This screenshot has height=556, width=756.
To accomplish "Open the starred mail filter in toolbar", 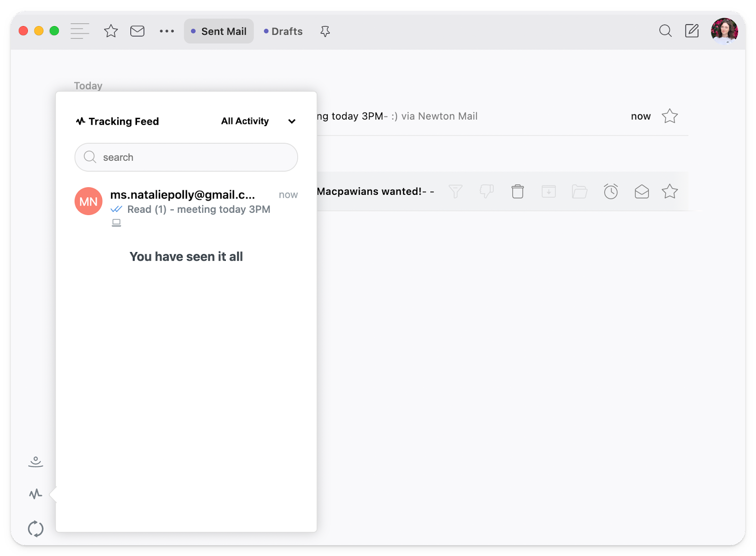I will tap(111, 31).
